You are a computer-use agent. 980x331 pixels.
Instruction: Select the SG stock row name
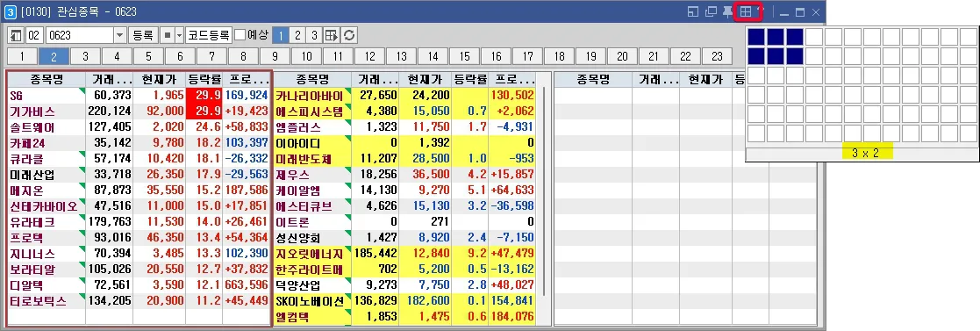click(x=17, y=96)
